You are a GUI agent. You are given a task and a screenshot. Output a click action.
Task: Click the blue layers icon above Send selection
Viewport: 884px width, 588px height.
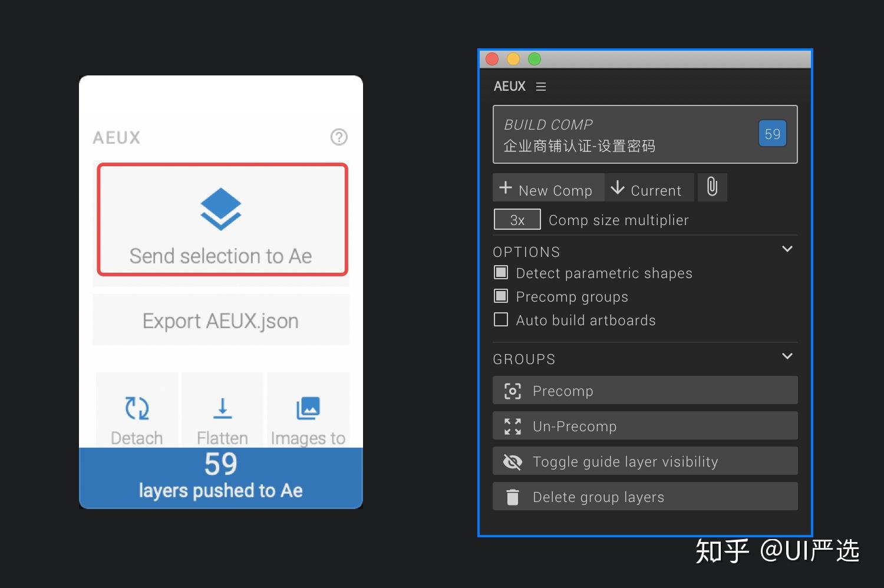tap(221, 208)
